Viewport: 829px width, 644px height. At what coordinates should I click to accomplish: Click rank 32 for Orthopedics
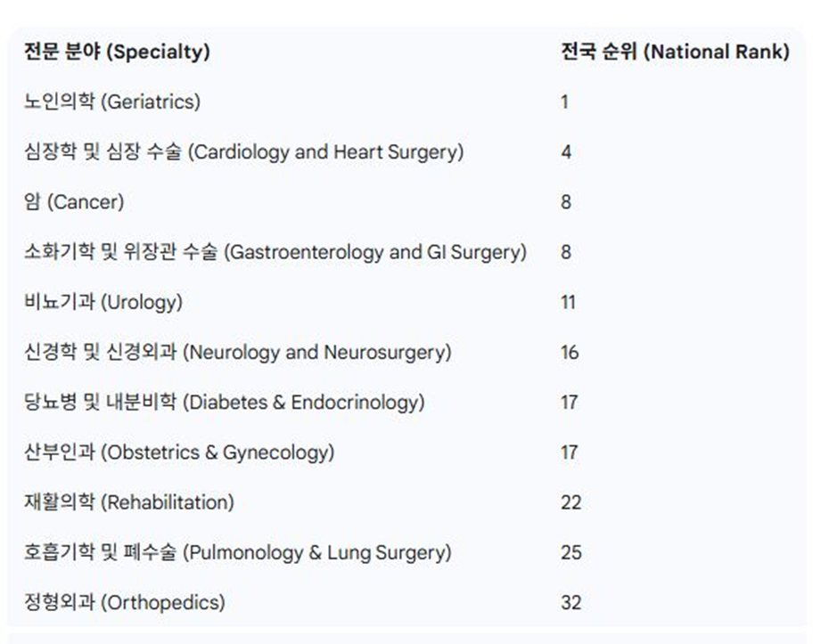[x=571, y=603]
